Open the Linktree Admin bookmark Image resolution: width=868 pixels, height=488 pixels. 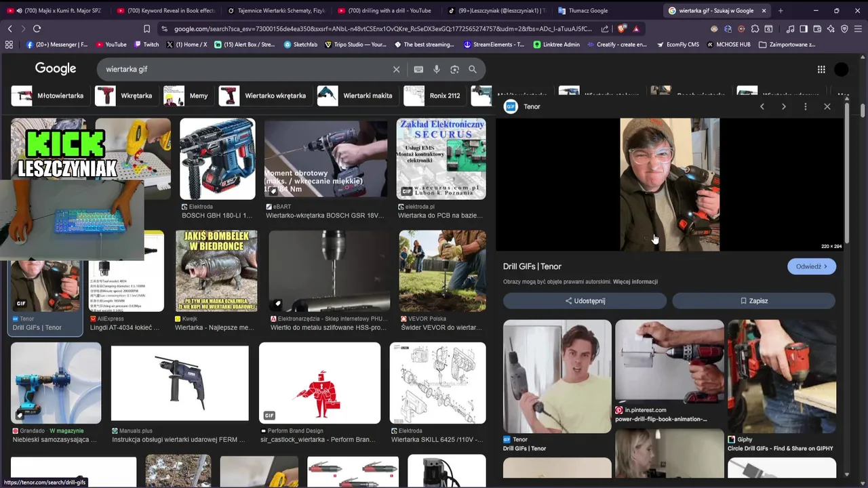click(556, 45)
